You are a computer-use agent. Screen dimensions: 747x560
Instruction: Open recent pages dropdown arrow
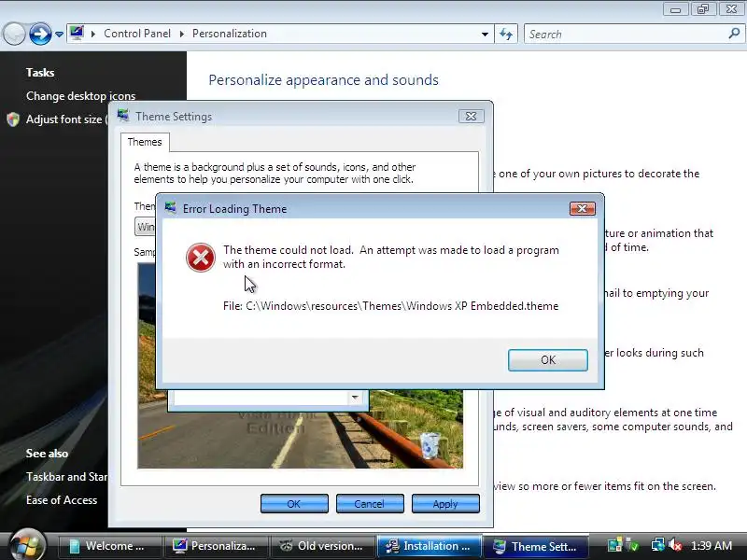59,35
